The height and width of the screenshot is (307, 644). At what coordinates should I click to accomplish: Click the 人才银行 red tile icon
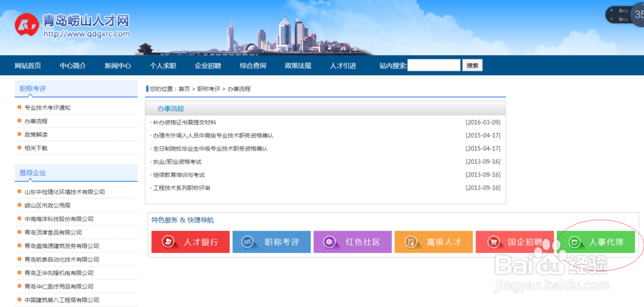[167, 242]
